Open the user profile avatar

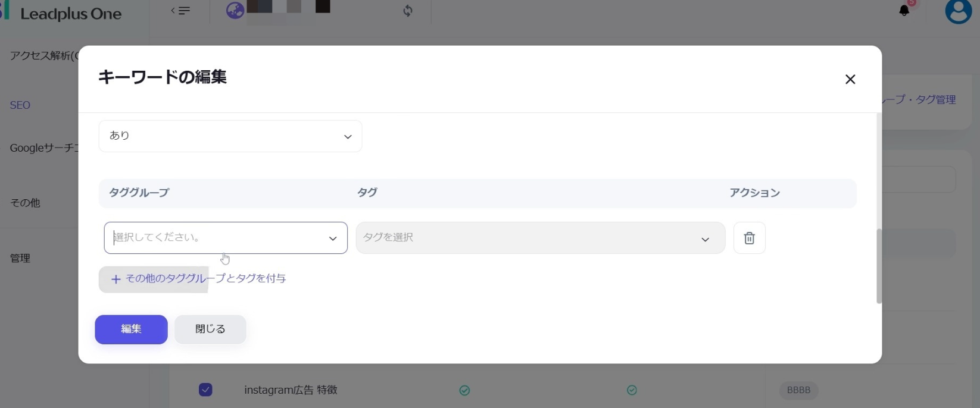[x=958, y=11]
